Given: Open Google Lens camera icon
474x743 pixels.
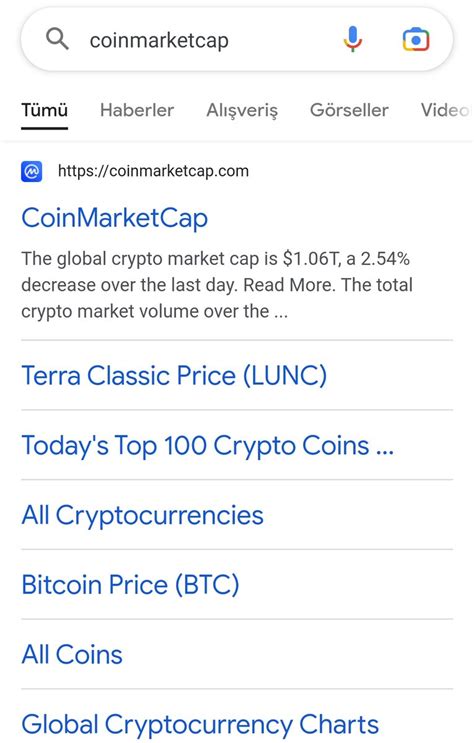Looking at the screenshot, I should pos(416,39).
